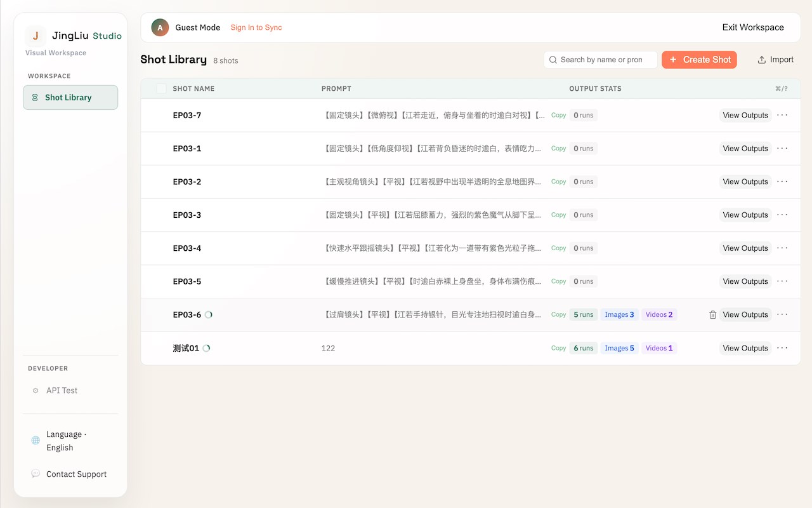The height and width of the screenshot is (508, 812).
Task: Click the Videos 2 badge on EP03-6
Action: [659, 314]
